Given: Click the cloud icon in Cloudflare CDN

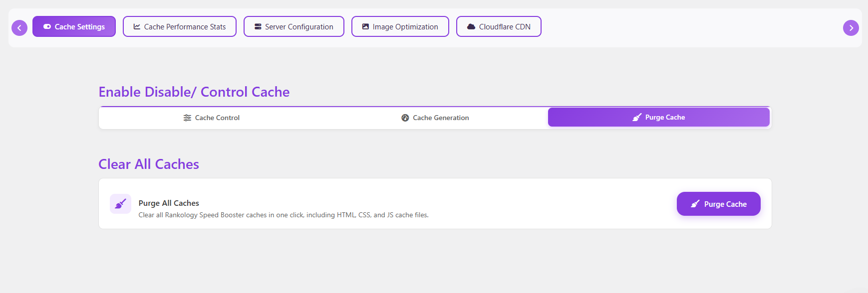Looking at the screenshot, I should pos(471,27).
